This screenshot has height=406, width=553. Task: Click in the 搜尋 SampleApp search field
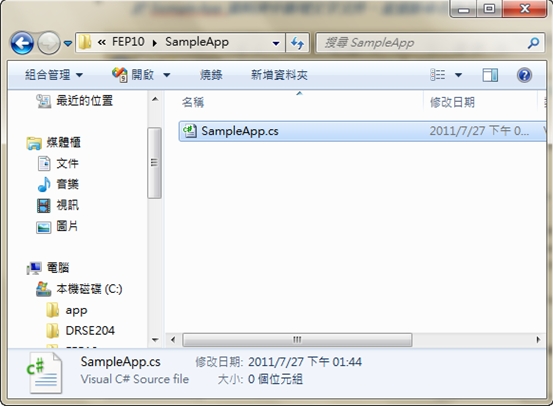423,43
